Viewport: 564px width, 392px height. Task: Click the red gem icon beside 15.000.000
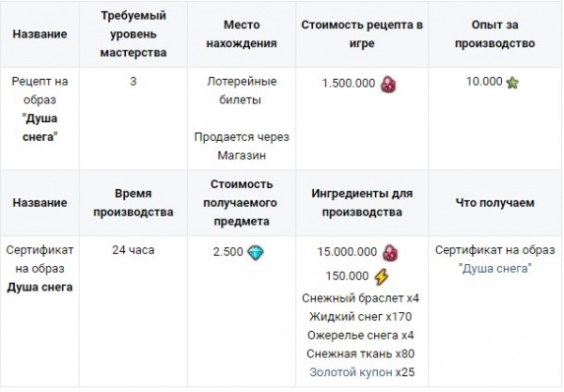(387, 253)
